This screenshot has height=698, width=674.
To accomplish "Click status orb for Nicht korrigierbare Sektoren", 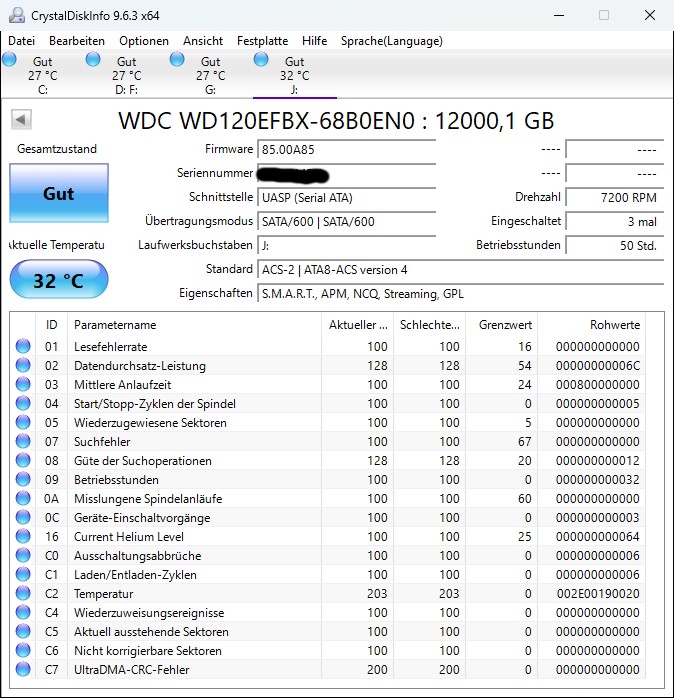I will (x=23, y=650).
